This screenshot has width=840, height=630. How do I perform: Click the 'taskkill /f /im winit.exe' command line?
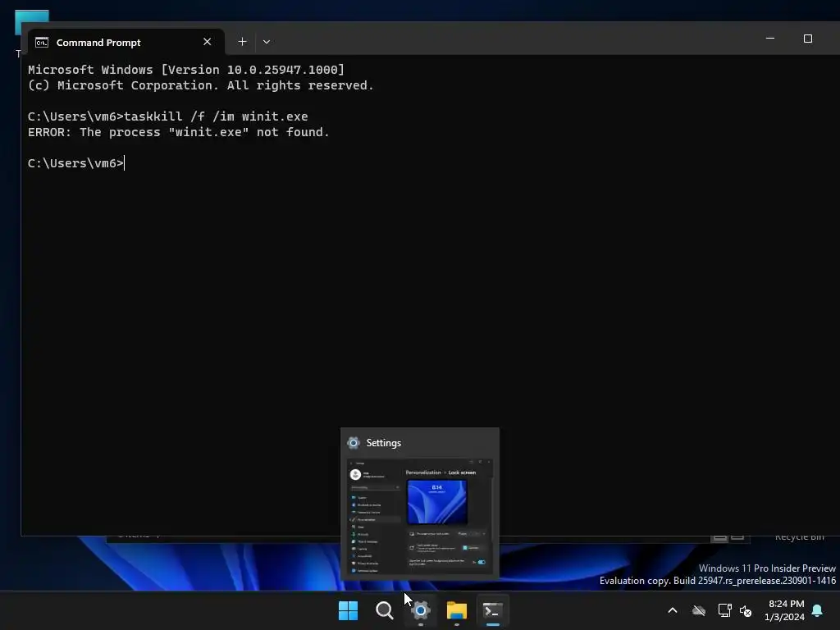[167, 116]
